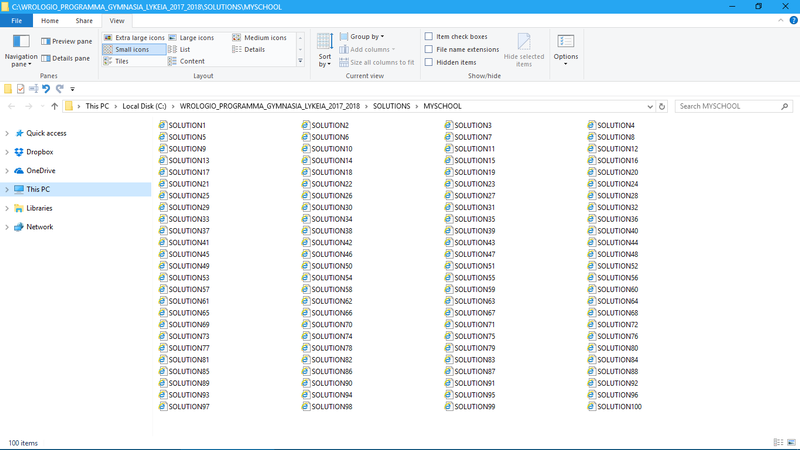Expand the Network tree node
Viewport: 800px width, 450px height.
[7, 227]
